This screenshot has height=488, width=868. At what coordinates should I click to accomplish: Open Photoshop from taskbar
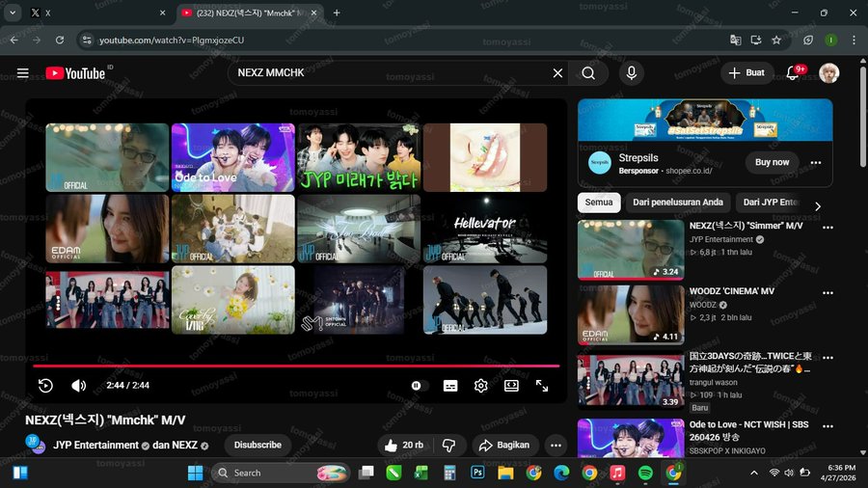[477, 474]
